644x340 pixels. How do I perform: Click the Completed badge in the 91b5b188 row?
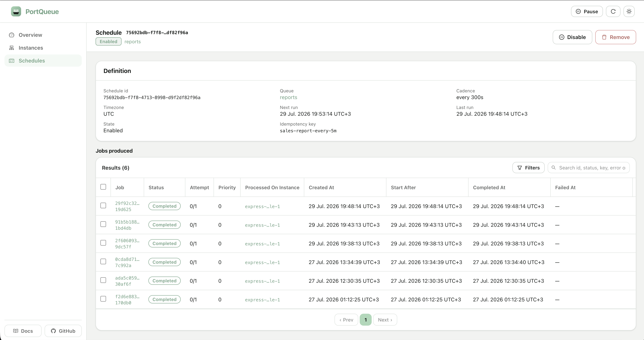click(164, 225)
